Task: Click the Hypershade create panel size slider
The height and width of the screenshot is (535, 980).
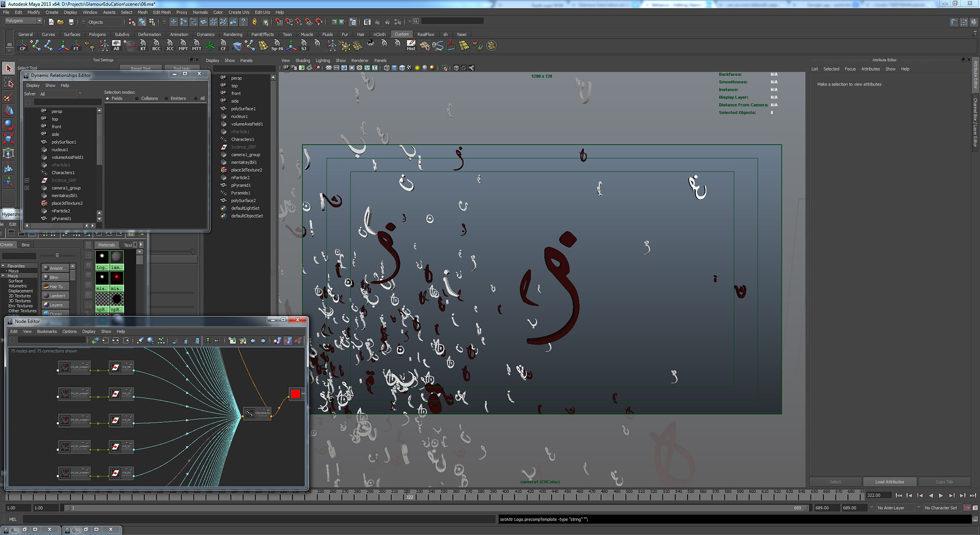Action: tap(57, 256)
